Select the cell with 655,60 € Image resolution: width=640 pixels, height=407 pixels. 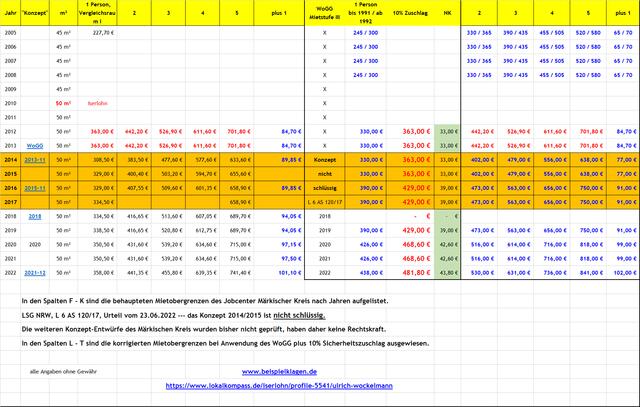click(237, 174)
